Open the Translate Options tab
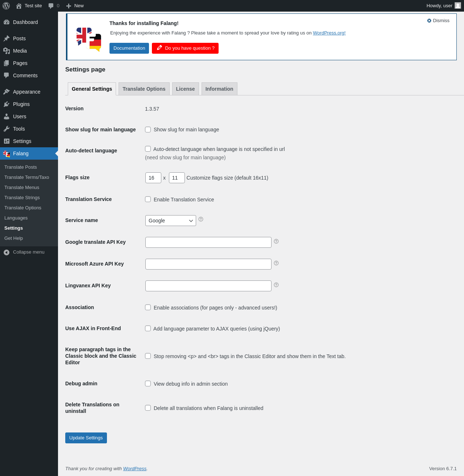 click(x=144, y=89)
